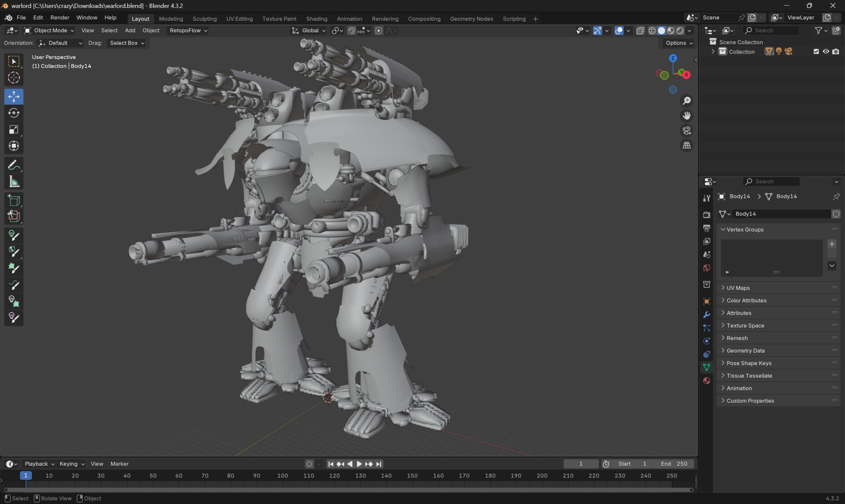Viewport: 845px width, 504px height.
Task: Open the transform orientation dropdown set to Global
Action: [x=308, y=30]
